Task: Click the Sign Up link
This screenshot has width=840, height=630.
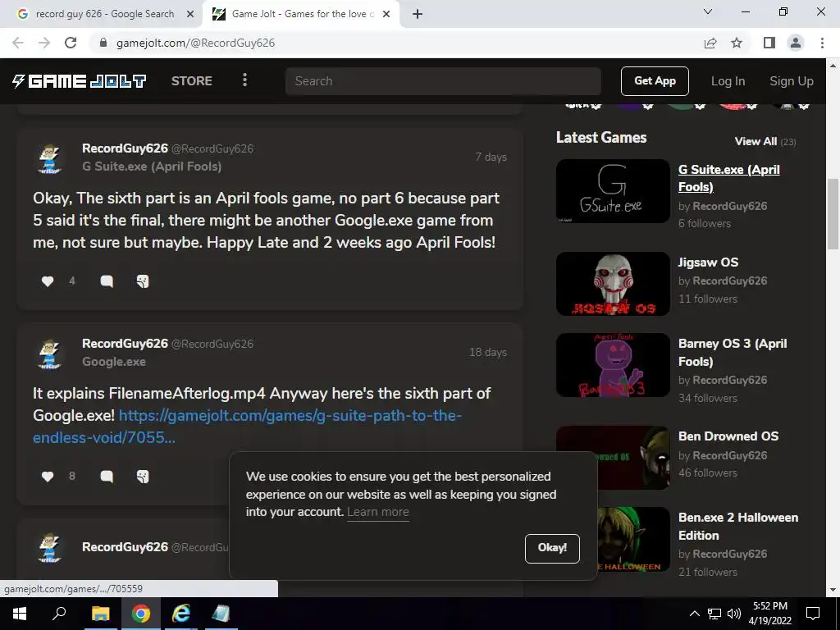Action: coord(792,81)
